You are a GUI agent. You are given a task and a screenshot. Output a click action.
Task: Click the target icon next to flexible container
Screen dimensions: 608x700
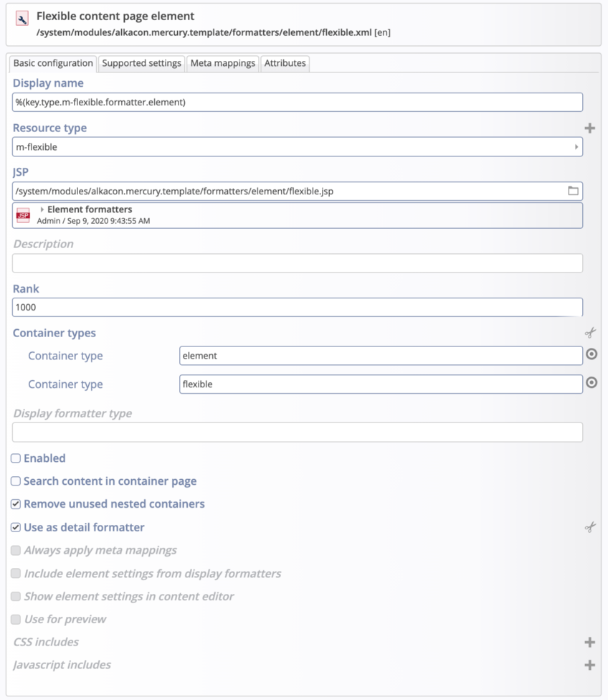coord(592,383)
